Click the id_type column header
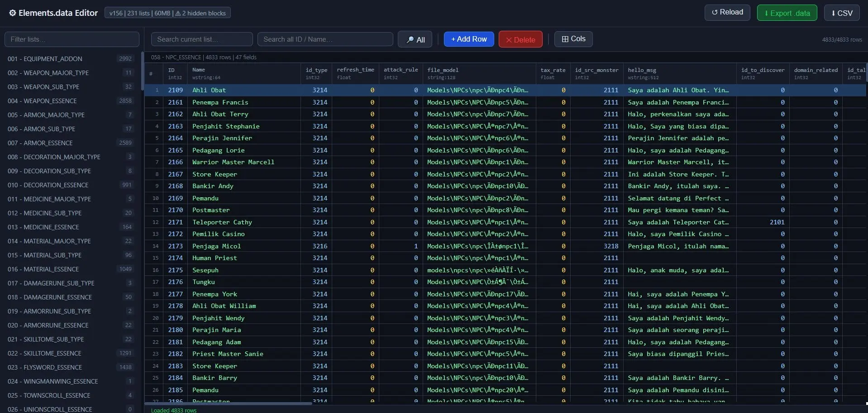 316,73
